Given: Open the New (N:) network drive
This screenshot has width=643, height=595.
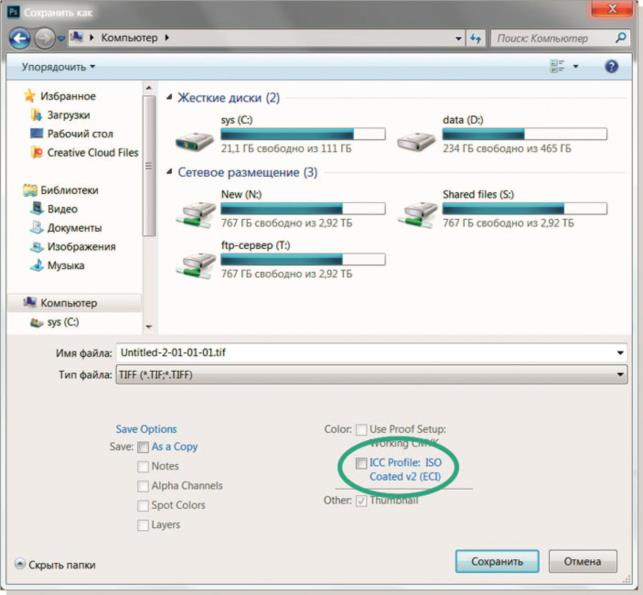Looking at the screenshot, I should (194, 211).
